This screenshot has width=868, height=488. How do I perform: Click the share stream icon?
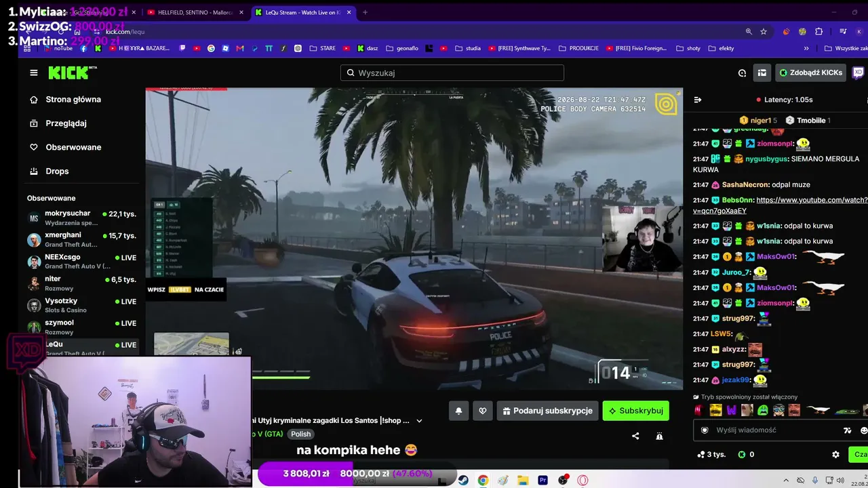635,436
